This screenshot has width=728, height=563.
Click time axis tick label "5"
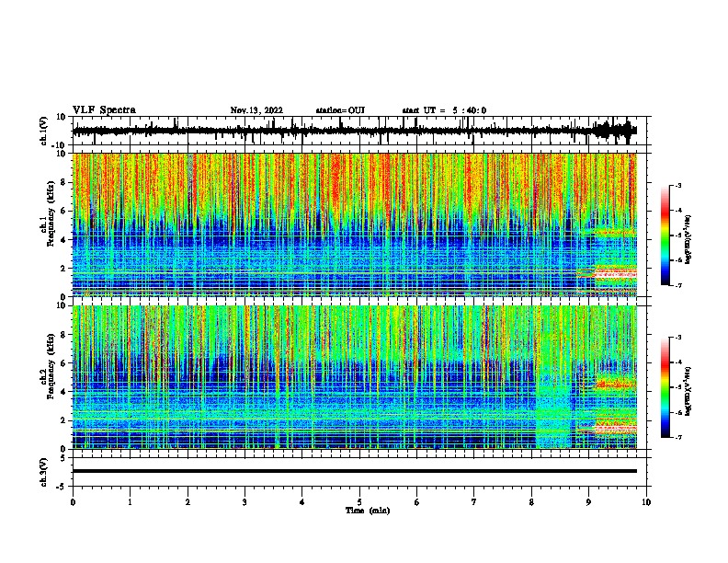point(359,502)
